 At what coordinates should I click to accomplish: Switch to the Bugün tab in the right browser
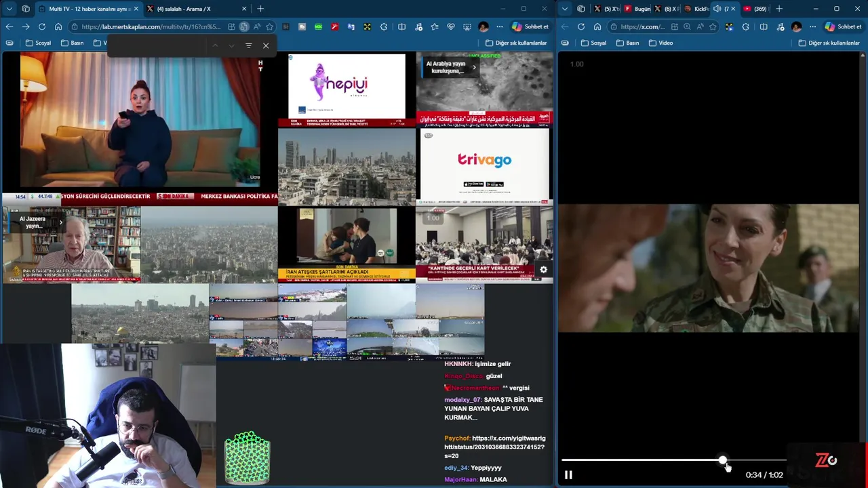pyautogui.click(x=637, y=9)
